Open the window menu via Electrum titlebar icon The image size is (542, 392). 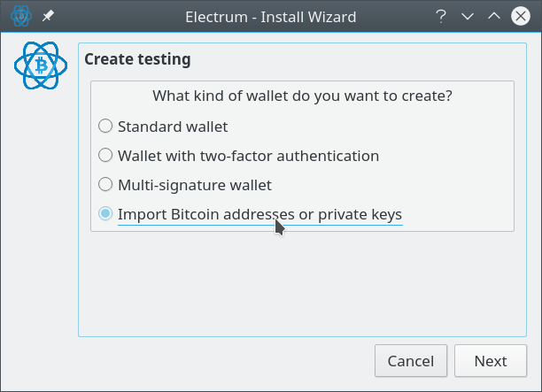coord(21,16)
